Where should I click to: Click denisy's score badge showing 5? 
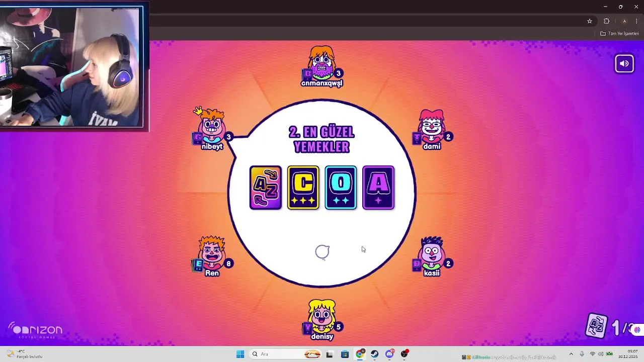click(339, 327)
